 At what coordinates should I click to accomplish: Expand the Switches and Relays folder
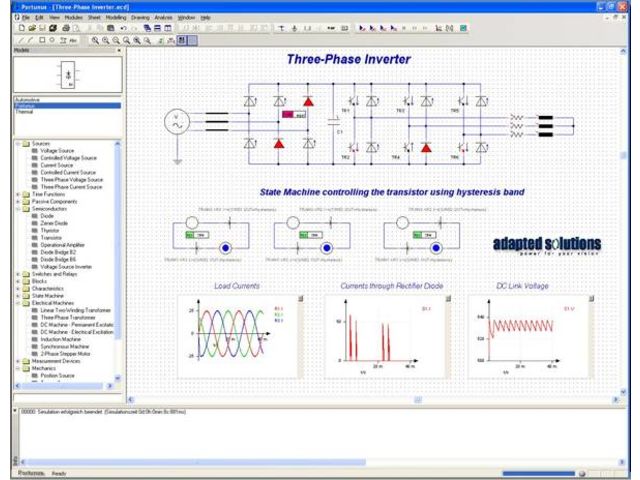tap(18, 273)
